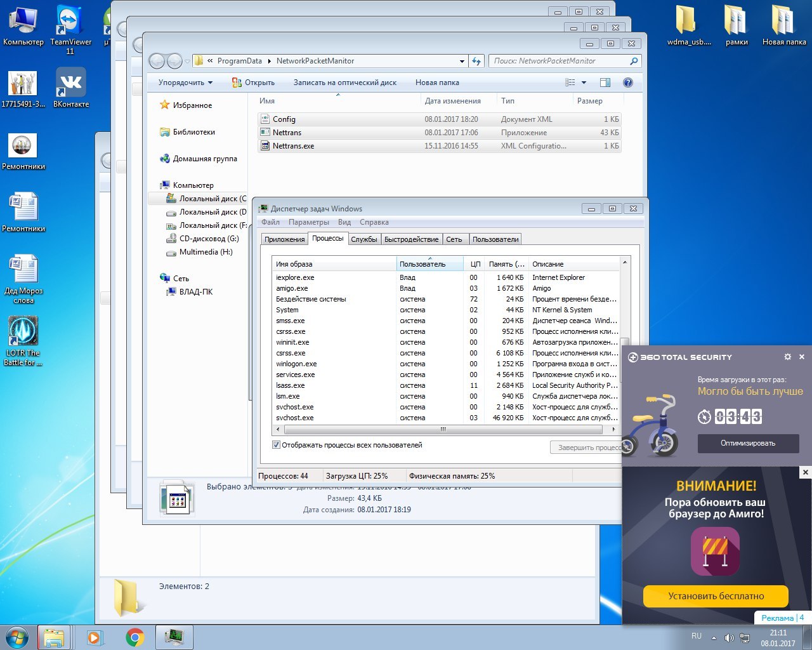Click Установить бесплатно button
The height and width of the screenshot is (650, 812).
716,596
